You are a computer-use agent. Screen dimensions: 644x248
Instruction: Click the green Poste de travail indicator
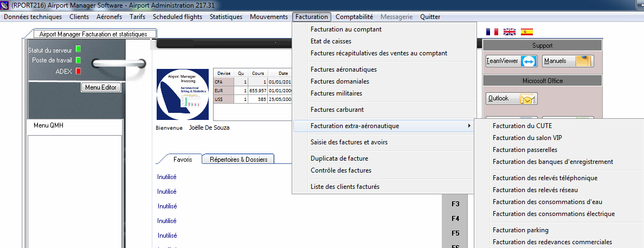coord(78,60)
